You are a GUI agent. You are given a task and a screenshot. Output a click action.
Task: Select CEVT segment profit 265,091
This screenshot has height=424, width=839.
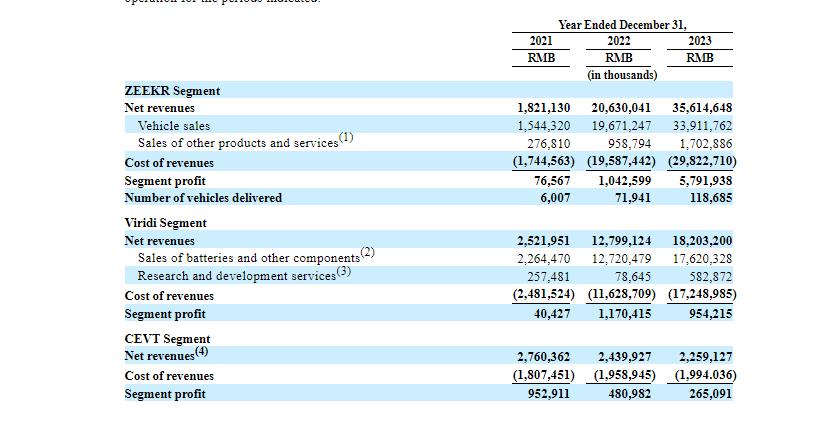(711, 394)
